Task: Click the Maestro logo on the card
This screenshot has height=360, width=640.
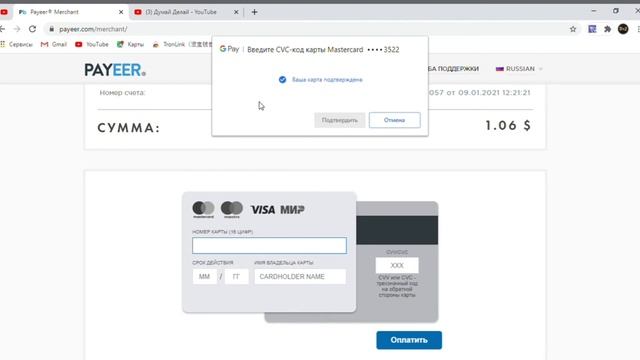Action: (231, 209)
